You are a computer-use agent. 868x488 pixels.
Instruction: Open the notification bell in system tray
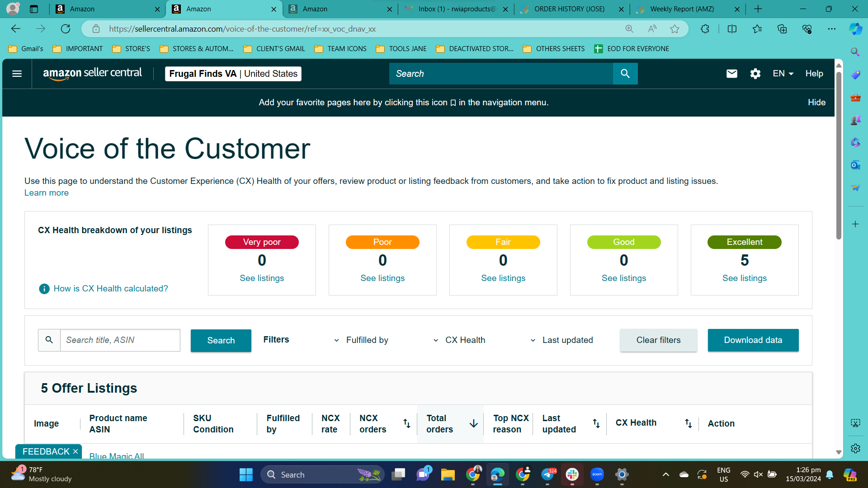(830, 474)
